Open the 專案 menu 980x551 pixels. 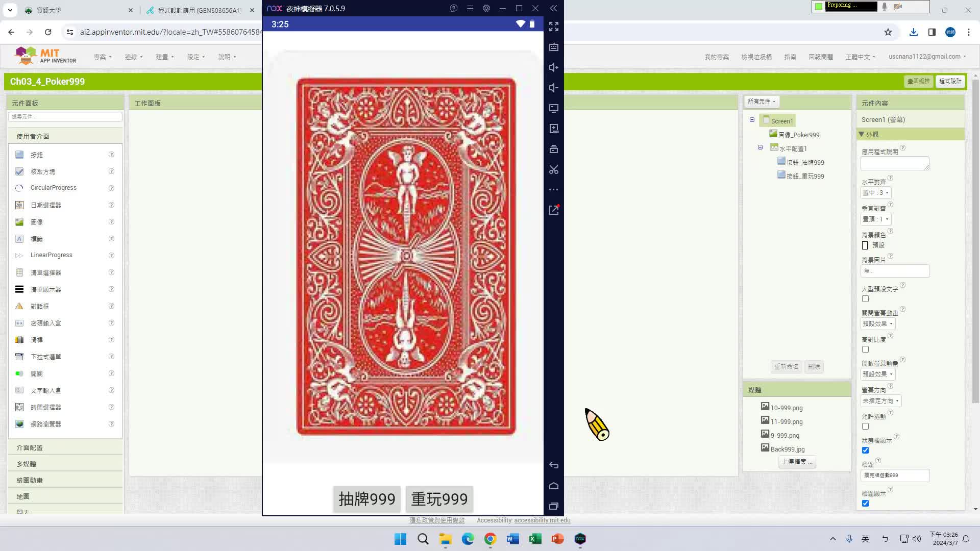(102, 57)
